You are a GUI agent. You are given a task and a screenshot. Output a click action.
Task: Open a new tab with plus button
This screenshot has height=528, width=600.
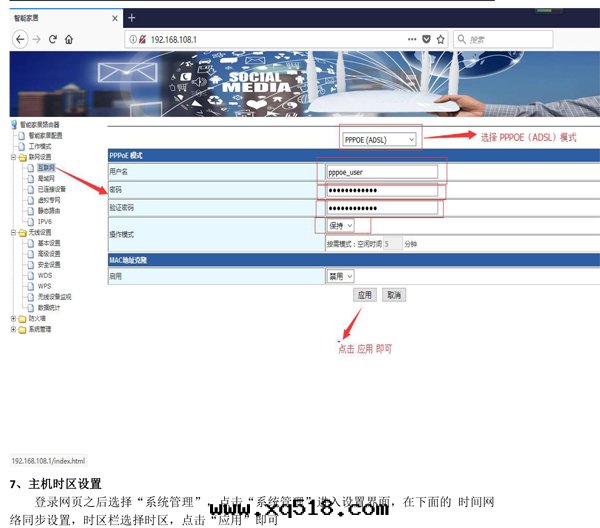132,18
